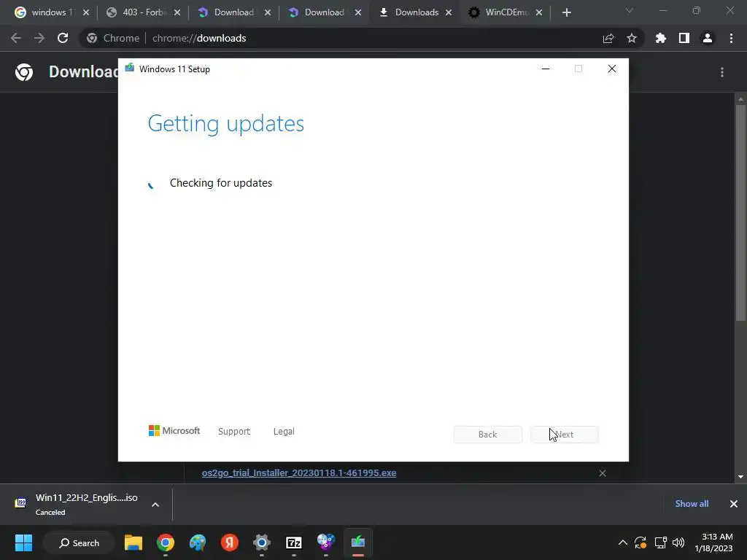This screenshot has height=560, width=747.
Task: Click the Microsoft logo in Setup
Action: click(x=174, y=431)
